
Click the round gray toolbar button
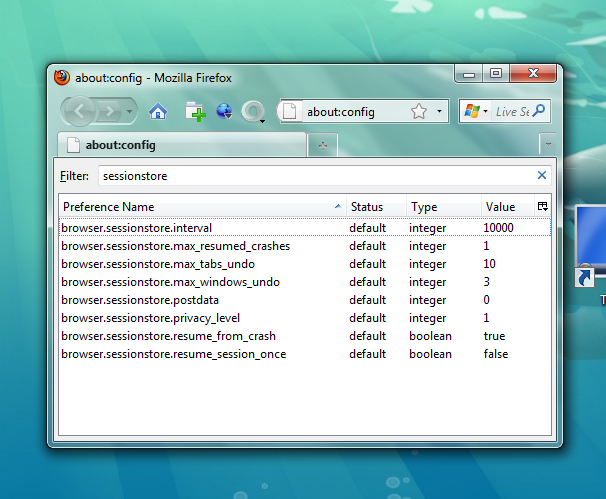pyautogui.click(x=253, y=112)
